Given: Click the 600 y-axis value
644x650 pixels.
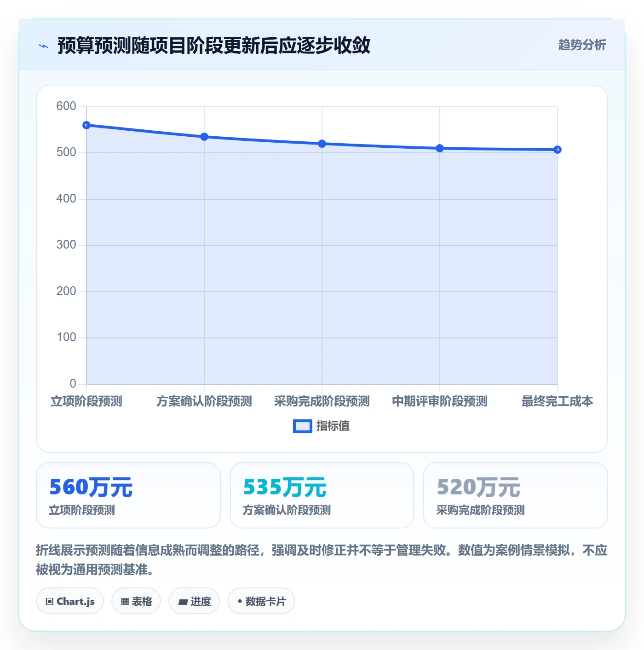Looking at the screenshot, I should click(x=66, y=106).
